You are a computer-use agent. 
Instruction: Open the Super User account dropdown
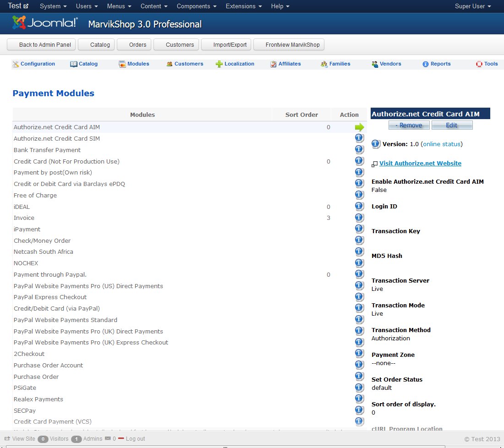pos(473,6)
